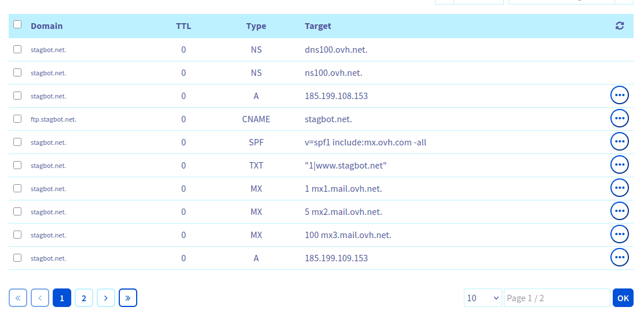Viewport: 644px width, 329px height.
Task: Select all records with header checkbox
Action: coord(17,25)
